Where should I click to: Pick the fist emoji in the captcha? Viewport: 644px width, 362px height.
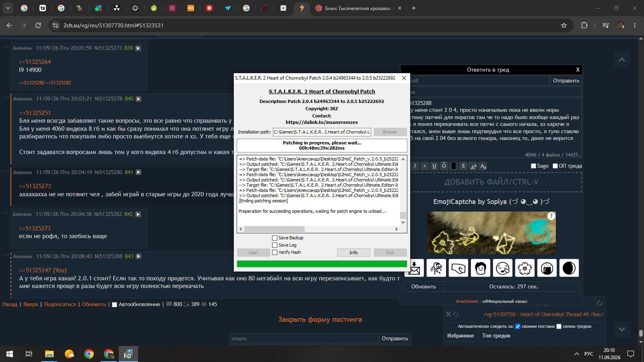coord(458,268)
